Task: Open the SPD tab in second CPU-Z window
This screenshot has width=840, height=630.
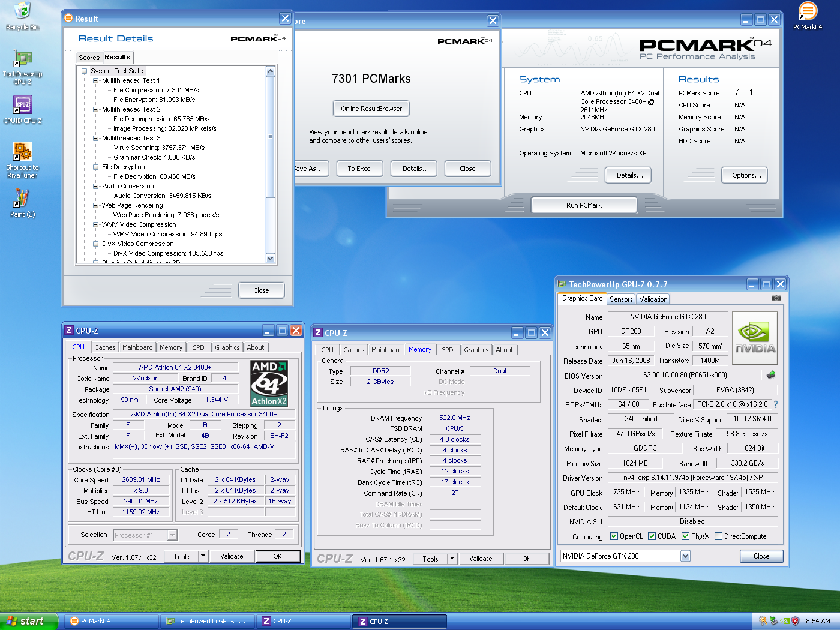Action: (x=447, y=350)
